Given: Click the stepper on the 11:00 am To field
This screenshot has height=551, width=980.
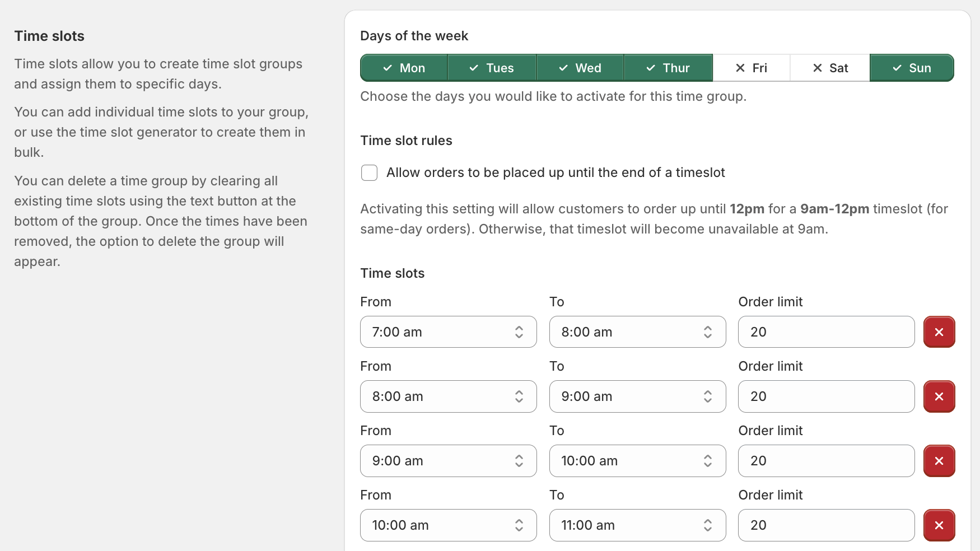Looking at the screenshot, I should tap(708, 525).
